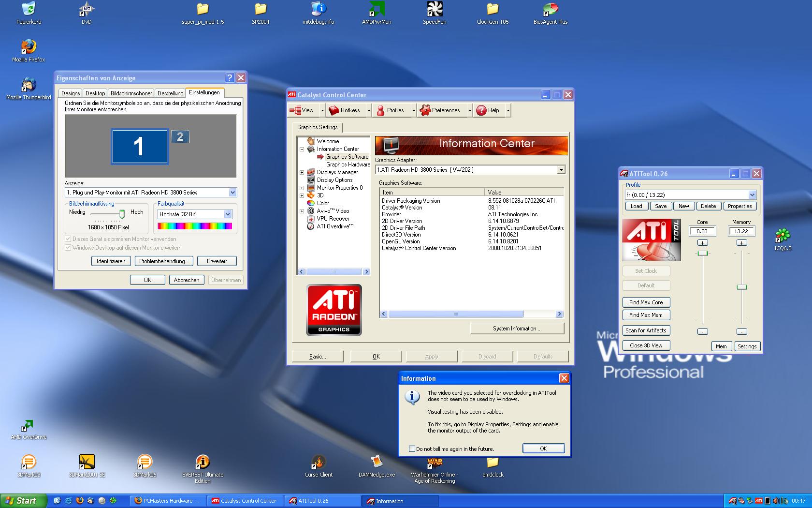Select Graphics Hardware tree item
Image resolution: width=812 pixels, height=508 pixels.
(x=348, y=164)
